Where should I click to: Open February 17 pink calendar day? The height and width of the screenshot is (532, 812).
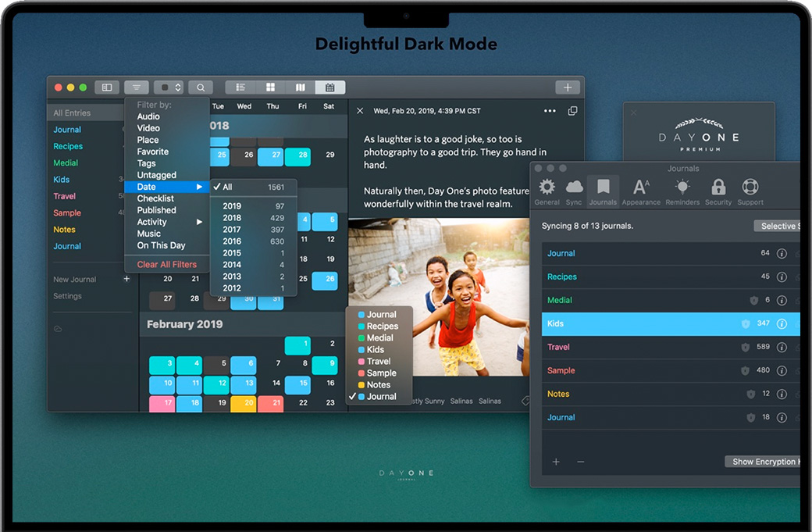point(162,404)
